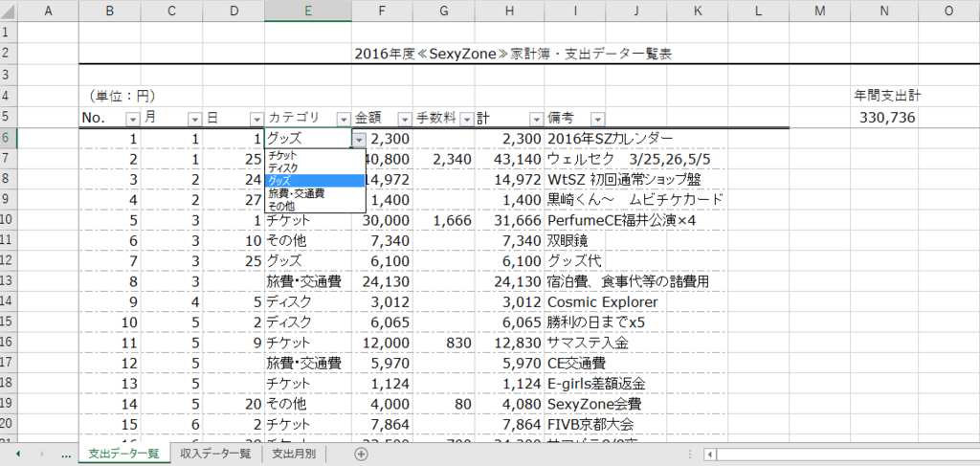Choose その他 from the category list
This screenshot has height=466, width=980.
pyautogui.click(x=315, y=206)
